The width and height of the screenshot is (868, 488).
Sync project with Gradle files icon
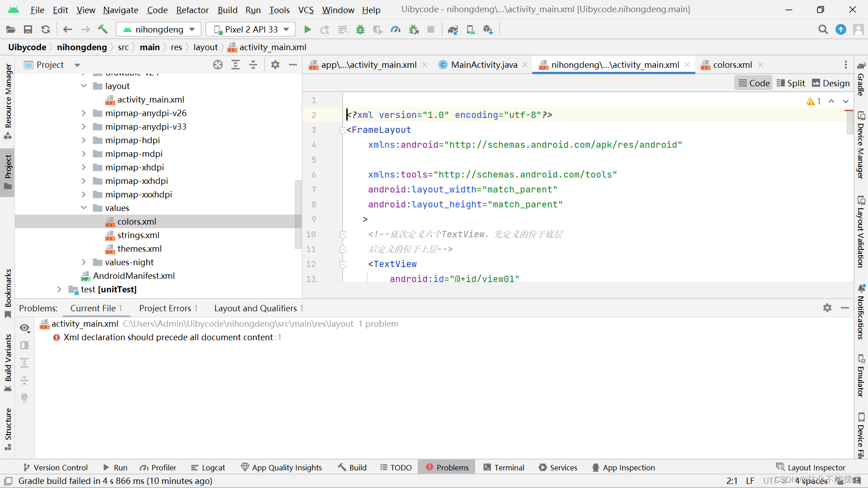[453, 30]
